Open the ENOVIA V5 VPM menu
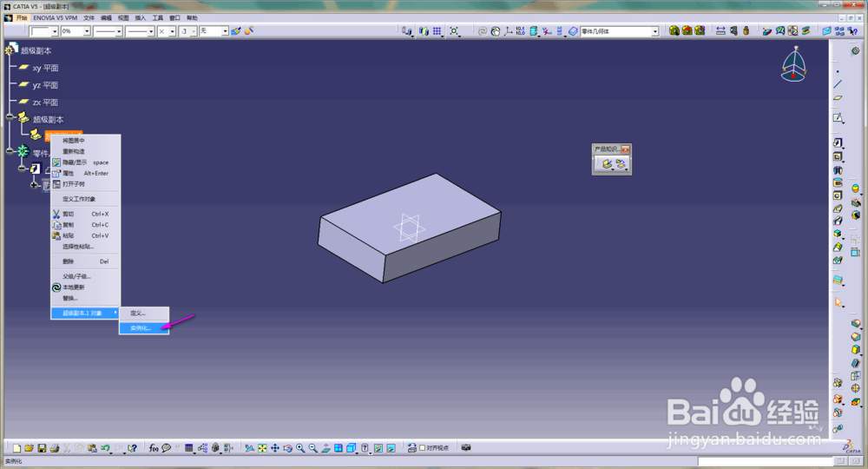 click(x=56, y=17)
